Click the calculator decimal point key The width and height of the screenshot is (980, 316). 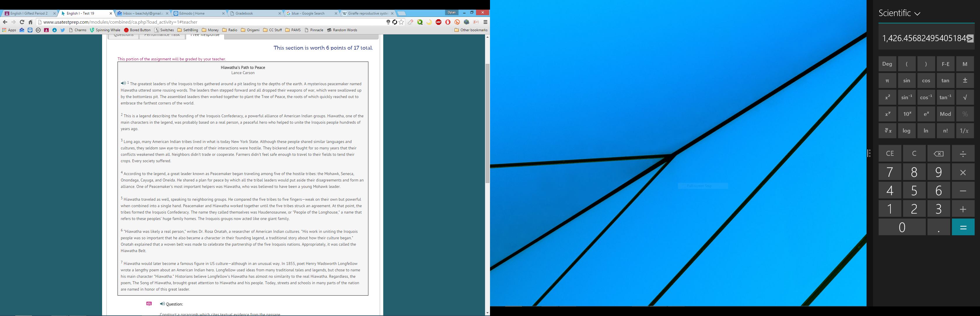coord(939,227)
